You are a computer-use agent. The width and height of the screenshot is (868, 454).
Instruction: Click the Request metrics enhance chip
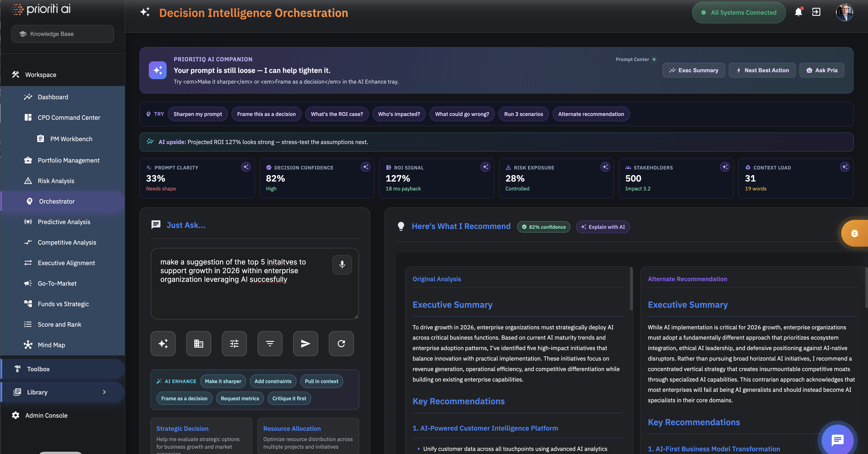240,398
